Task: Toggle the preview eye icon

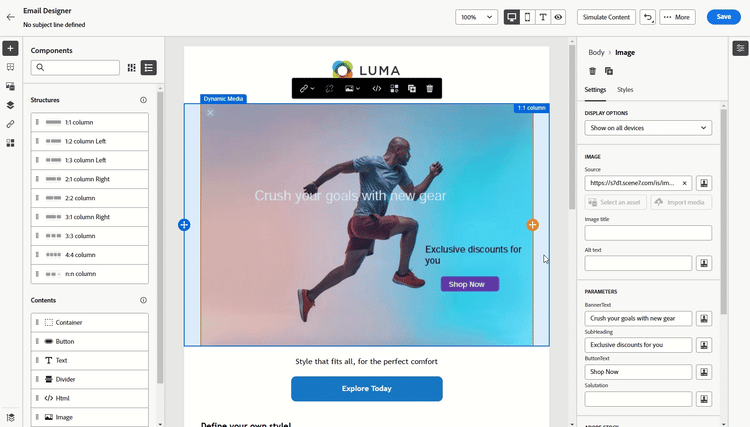Action: [x=558, y=17]
